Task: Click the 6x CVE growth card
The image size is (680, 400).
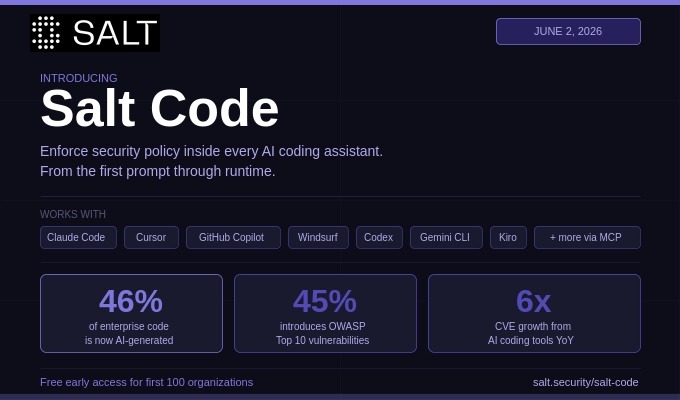Action: 534,313
